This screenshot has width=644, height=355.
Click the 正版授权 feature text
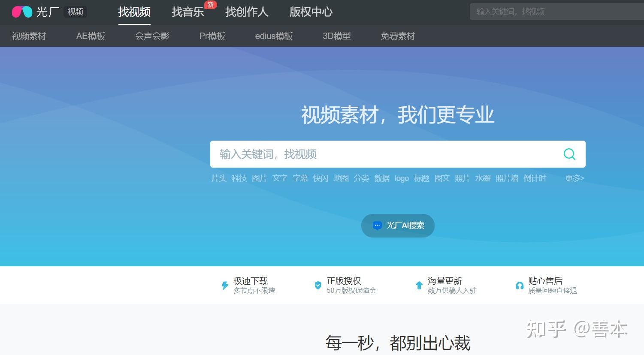click(x=344, y=281)
